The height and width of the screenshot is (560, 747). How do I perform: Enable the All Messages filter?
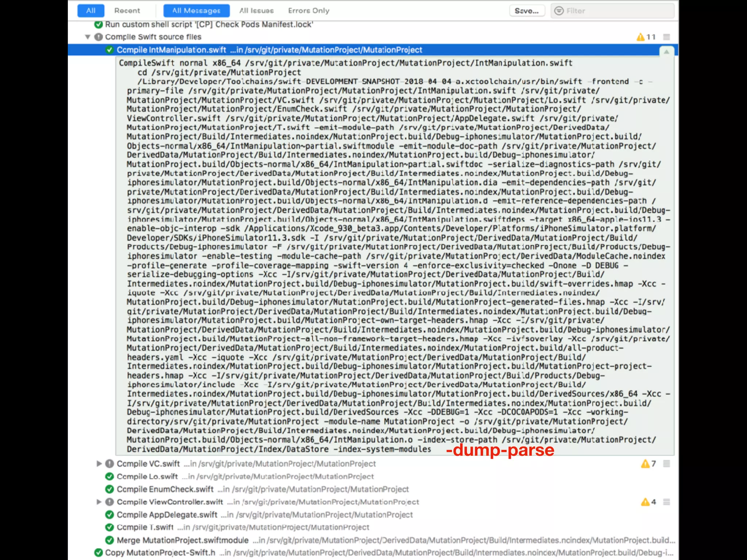click(196, 11)
